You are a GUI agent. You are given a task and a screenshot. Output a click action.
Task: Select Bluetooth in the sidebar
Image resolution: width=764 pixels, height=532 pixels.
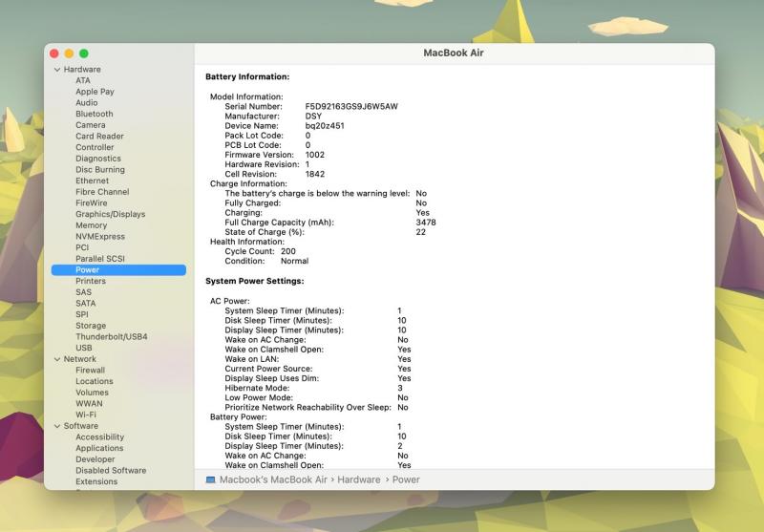94,114
